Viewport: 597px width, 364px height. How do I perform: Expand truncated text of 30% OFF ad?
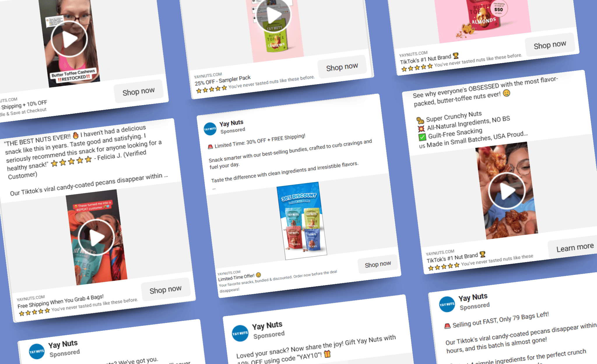(x=214, y=189)
